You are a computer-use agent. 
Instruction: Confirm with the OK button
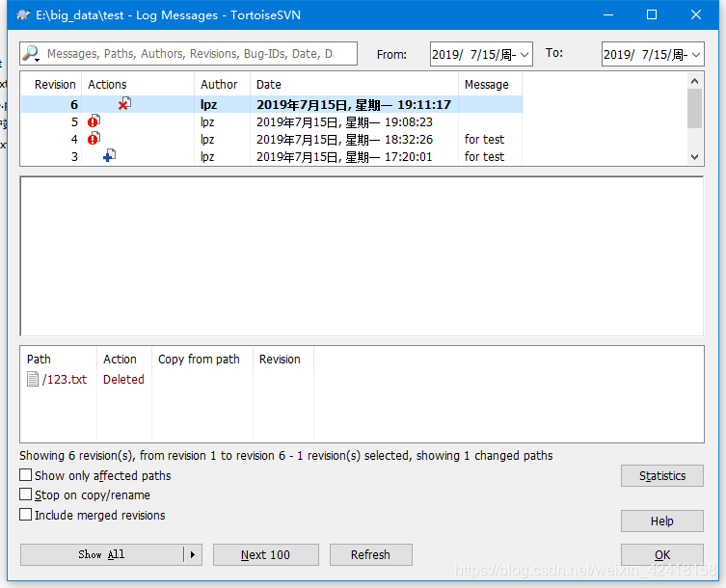[662, 554]
